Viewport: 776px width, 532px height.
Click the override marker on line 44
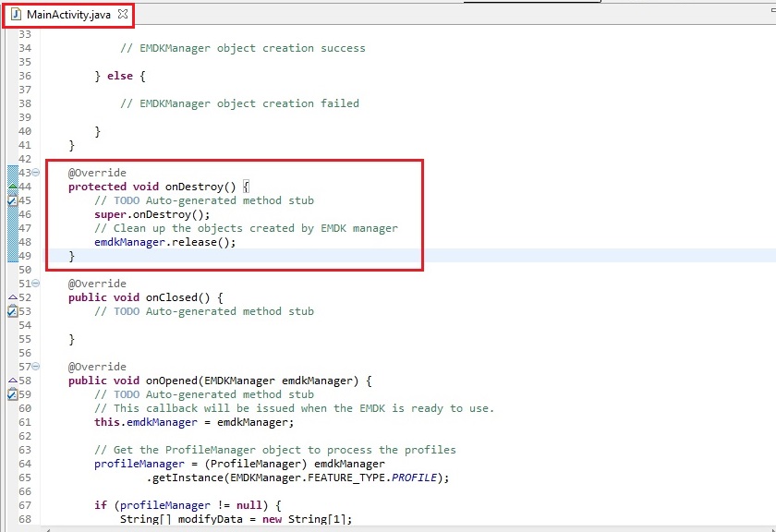12,187
